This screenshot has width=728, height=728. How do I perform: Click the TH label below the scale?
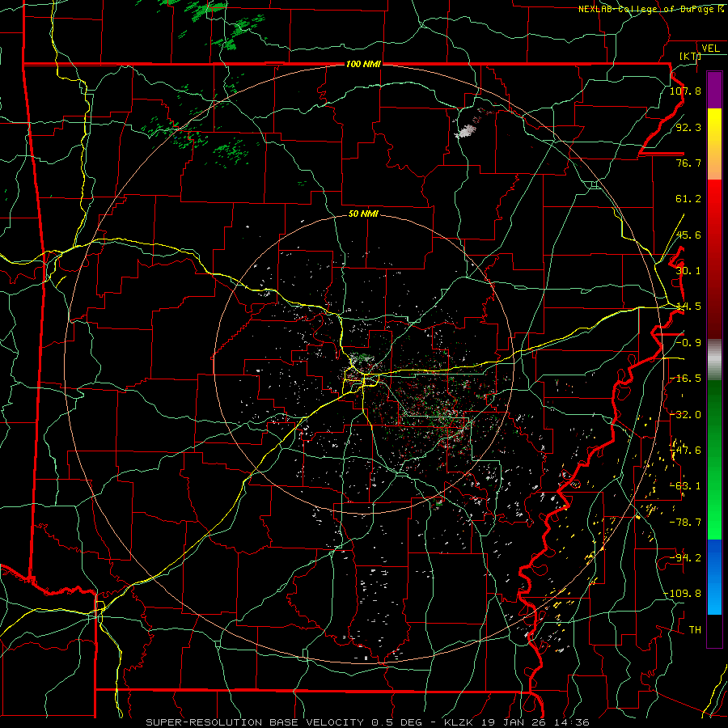click(695, 630)
